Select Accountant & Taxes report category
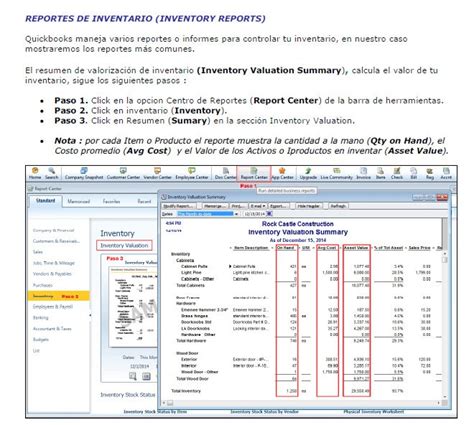 [52, 329]
